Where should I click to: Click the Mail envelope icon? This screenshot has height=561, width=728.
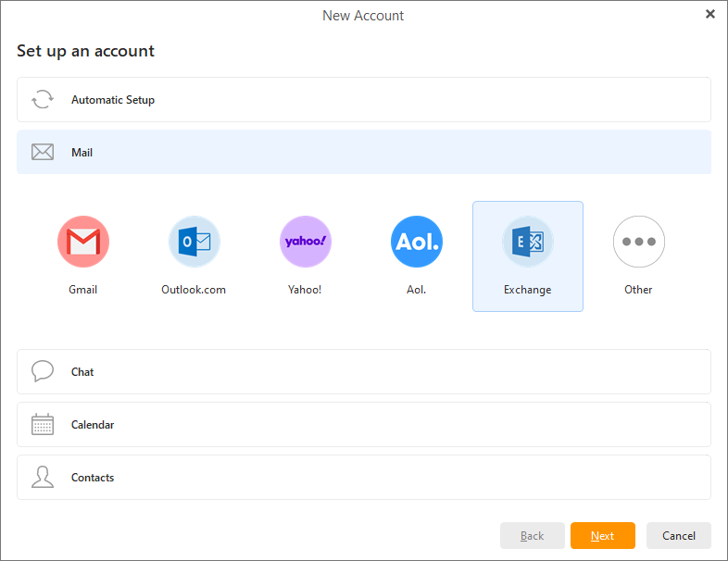[x=43, y=152]
